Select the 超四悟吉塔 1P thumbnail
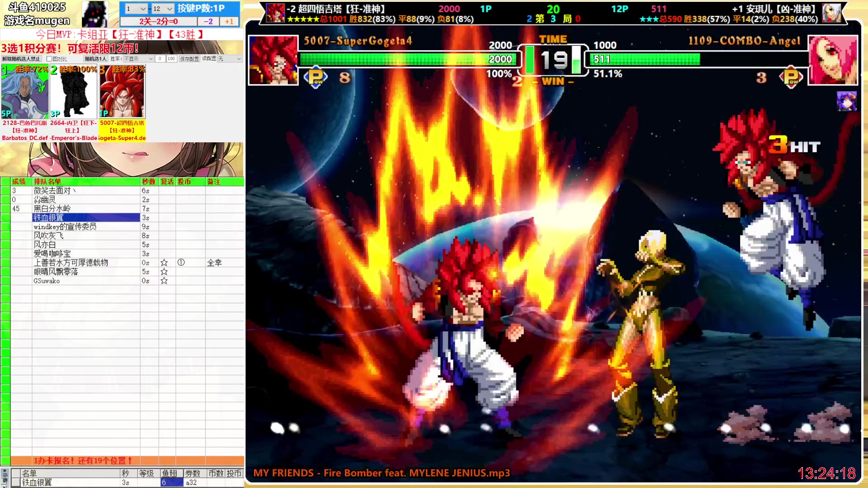Screen dimensions: 868x488 pos(122,92)
